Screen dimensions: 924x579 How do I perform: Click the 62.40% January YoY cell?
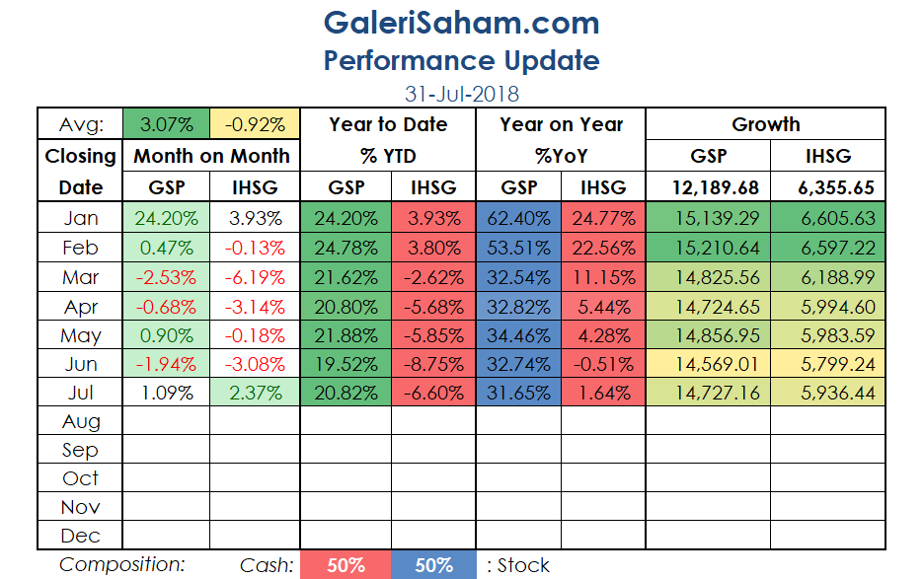pyautogui.click(x=519, y=216)
